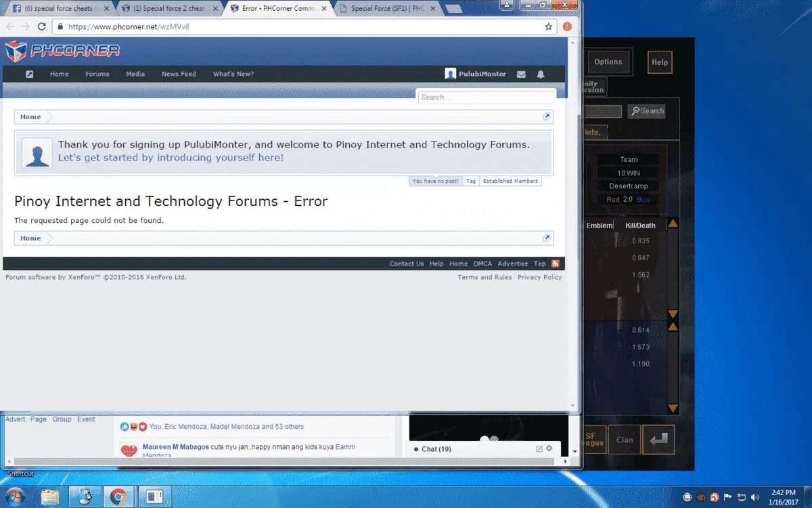Click the Home breadcrumb at top

point(30,117)
